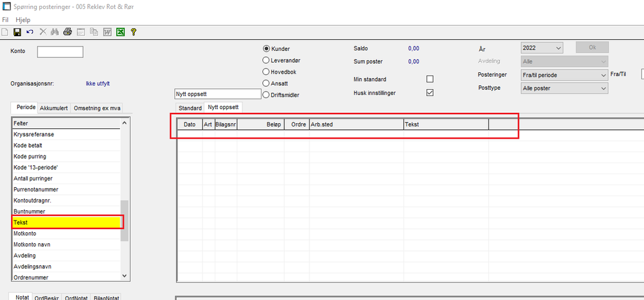
Task: Select Kryssreferanse in the Felter list
Action: [x=66, y=134]
